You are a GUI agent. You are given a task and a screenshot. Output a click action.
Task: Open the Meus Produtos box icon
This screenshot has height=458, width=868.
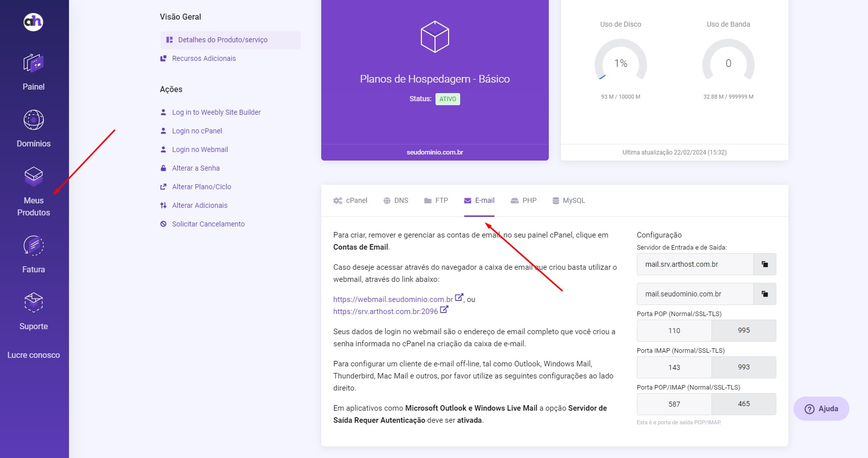[x=33, y=176]
